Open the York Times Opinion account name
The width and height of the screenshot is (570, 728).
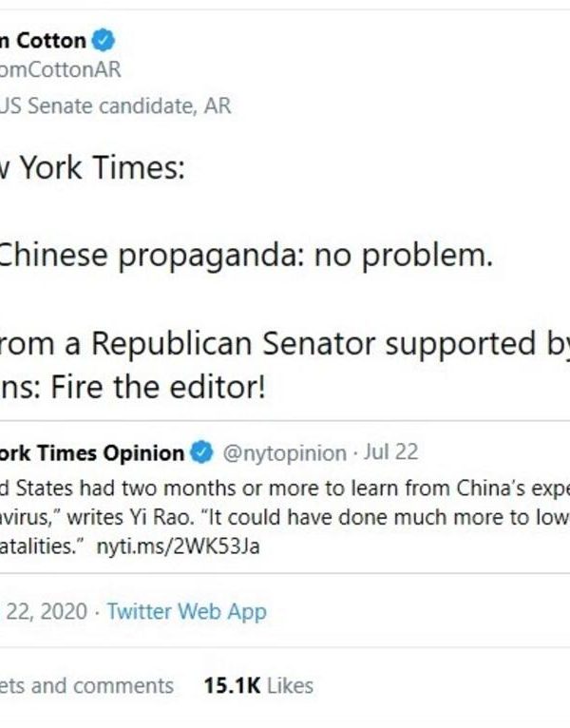[92, 452]
